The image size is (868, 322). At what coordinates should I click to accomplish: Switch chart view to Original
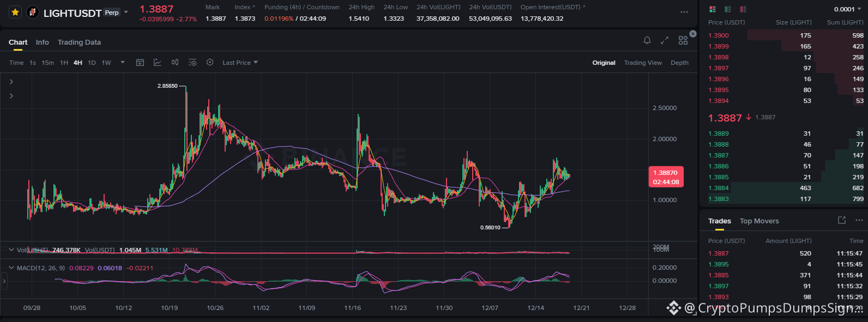point(604,63)
